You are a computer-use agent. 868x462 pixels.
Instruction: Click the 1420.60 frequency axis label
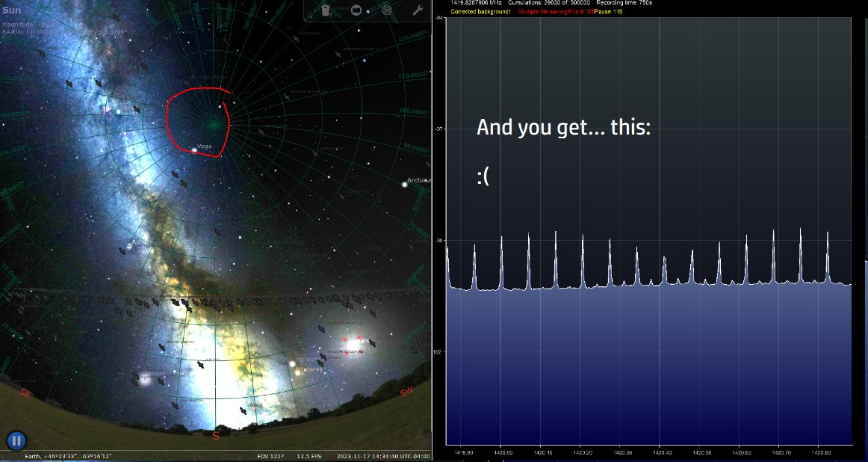coord(741,452)
